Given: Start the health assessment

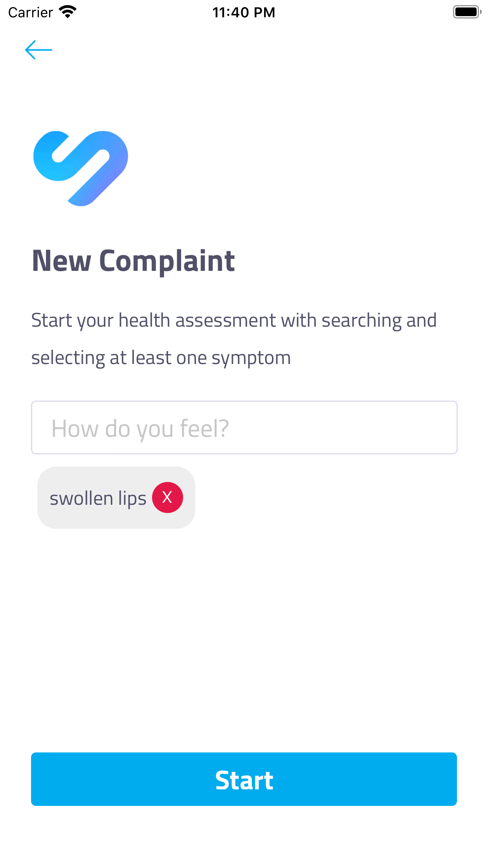Looking at the screenshot, I should pyautogui.click(x=244, y=779).
